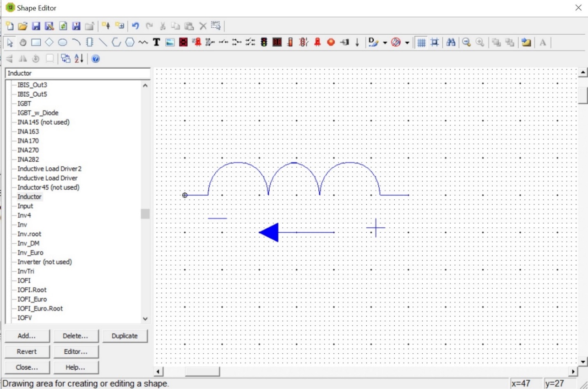The height and width of the screenshot is (389, 588).
Task: Select the hand pan tool
Action: pos(23,43)
